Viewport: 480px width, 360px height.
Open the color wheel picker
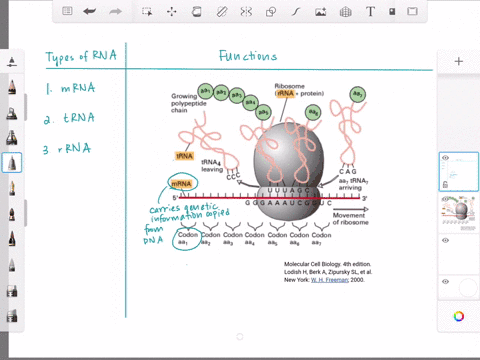pos(459,316)
